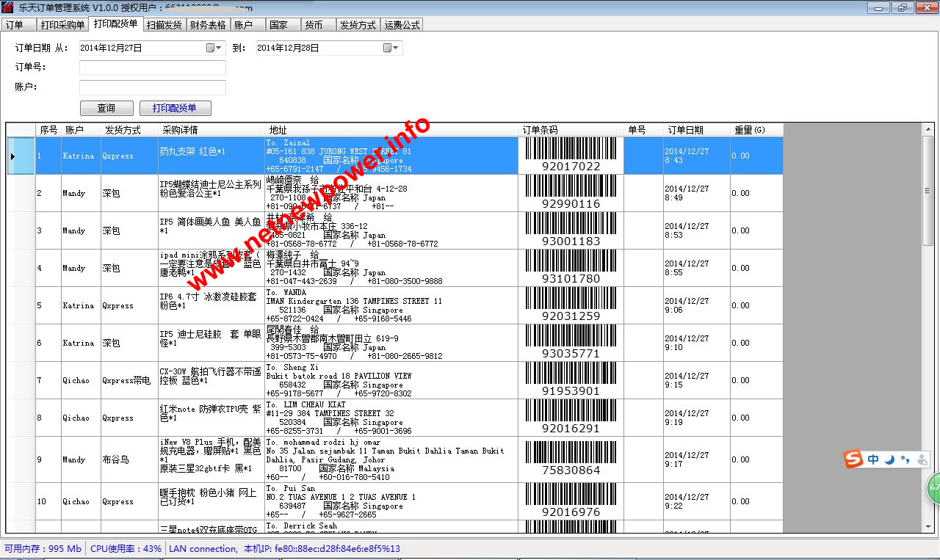Image resolution: width=940 pixels, height=560 pixels.
Task: Click the 发货方式 column header
Action: pyautogui.click(x=129, y=130)
